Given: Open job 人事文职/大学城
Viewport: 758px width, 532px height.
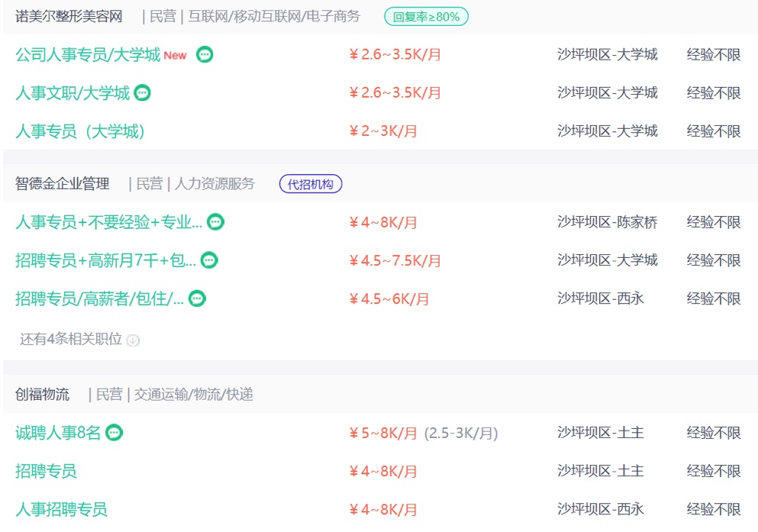Looking at the screenshot, I should tap(73, 93).
